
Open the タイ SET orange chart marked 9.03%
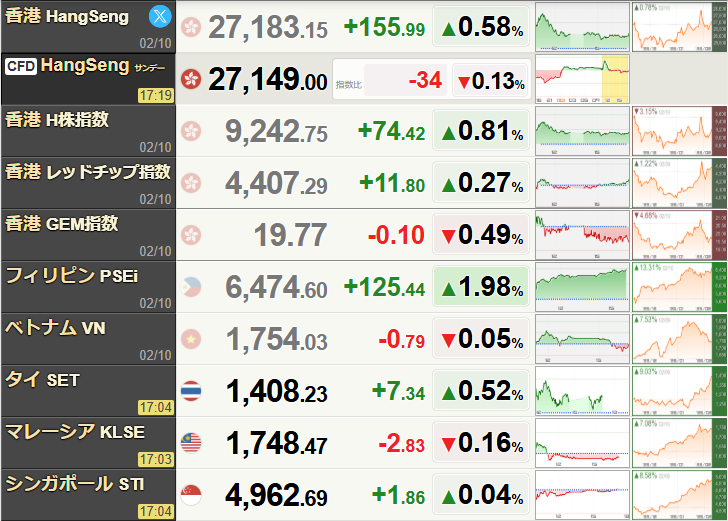[680, 391]
